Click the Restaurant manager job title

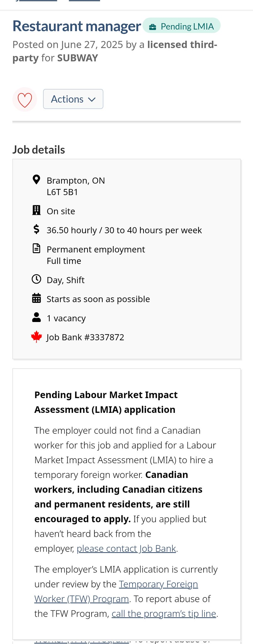point(77,26)
